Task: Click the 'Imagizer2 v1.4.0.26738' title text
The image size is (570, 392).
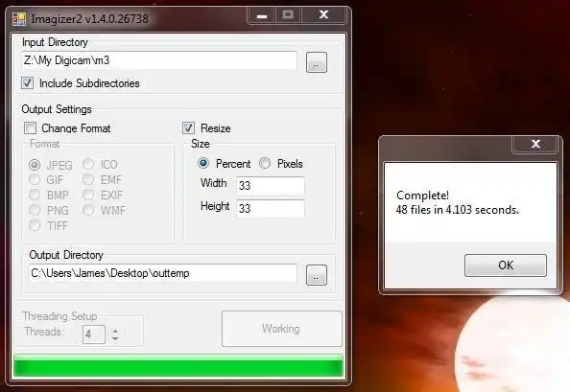Action: (90, 19)
